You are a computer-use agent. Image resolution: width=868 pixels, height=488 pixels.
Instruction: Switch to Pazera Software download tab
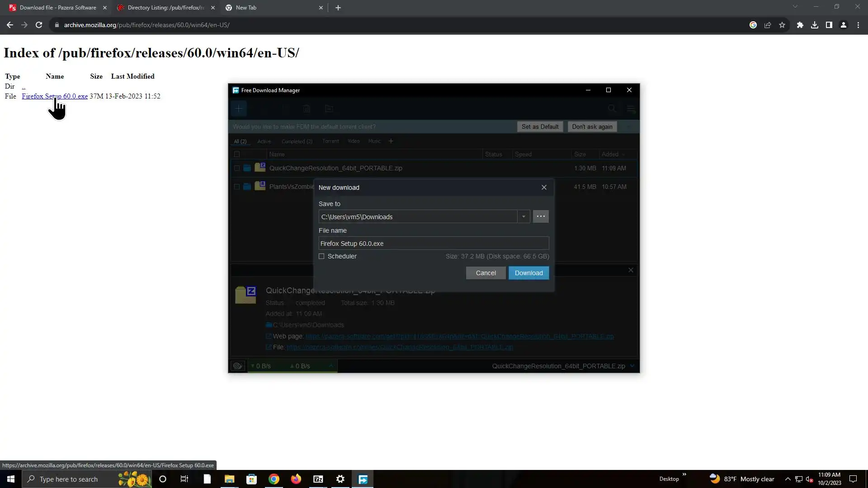click(57, 8)
